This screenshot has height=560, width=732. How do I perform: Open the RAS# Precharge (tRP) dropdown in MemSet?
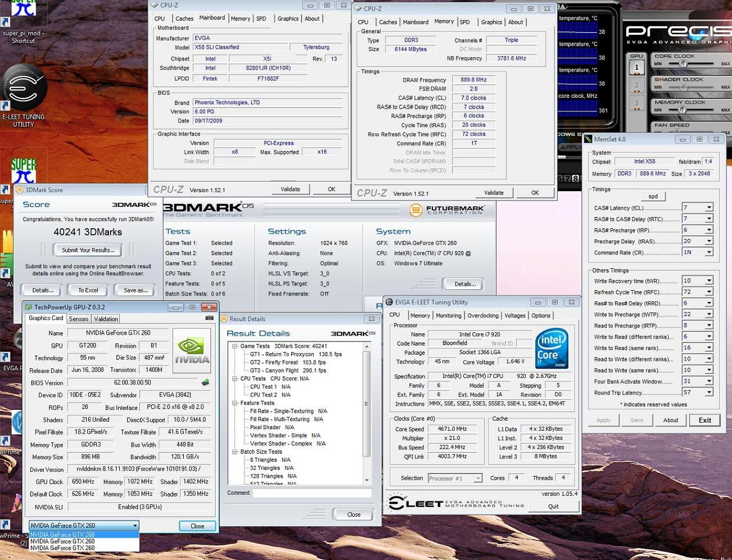[x=709, y=230]
